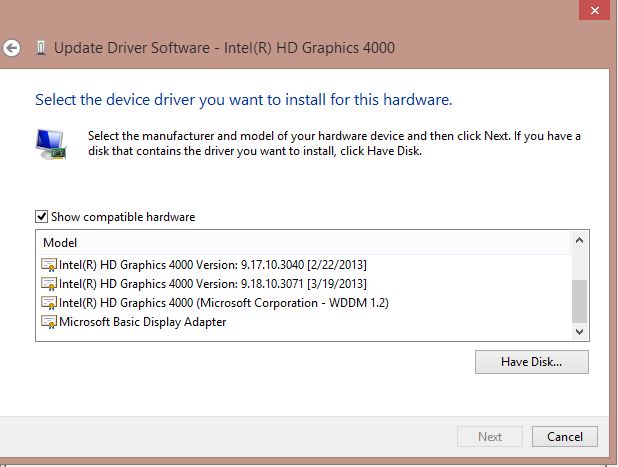Go back using the arrow icon
The height and width of the screenshot is (467, 618).
pos(11,48)
